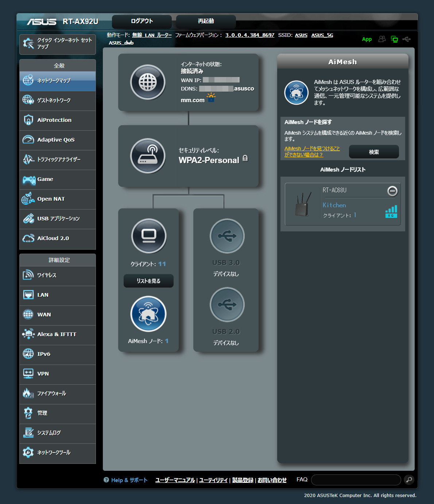
Task: Click the ASUS SSID link
Action: click(301, 35)
